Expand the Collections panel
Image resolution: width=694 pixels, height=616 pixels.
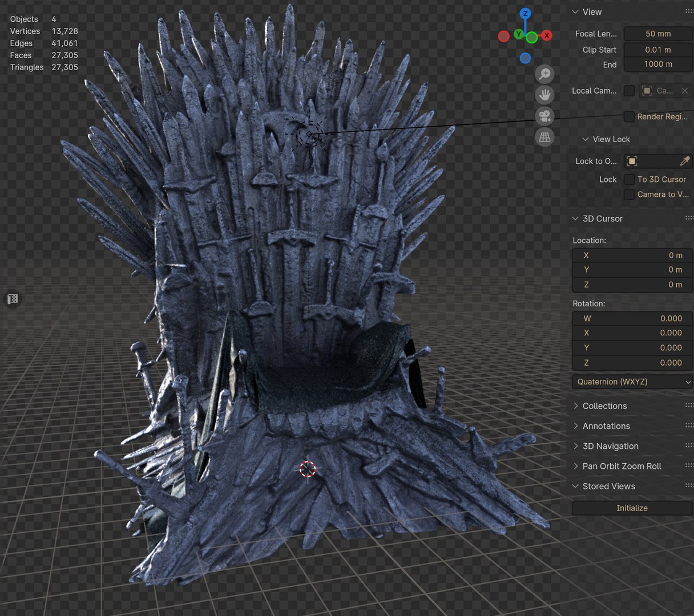coord(575,406)
